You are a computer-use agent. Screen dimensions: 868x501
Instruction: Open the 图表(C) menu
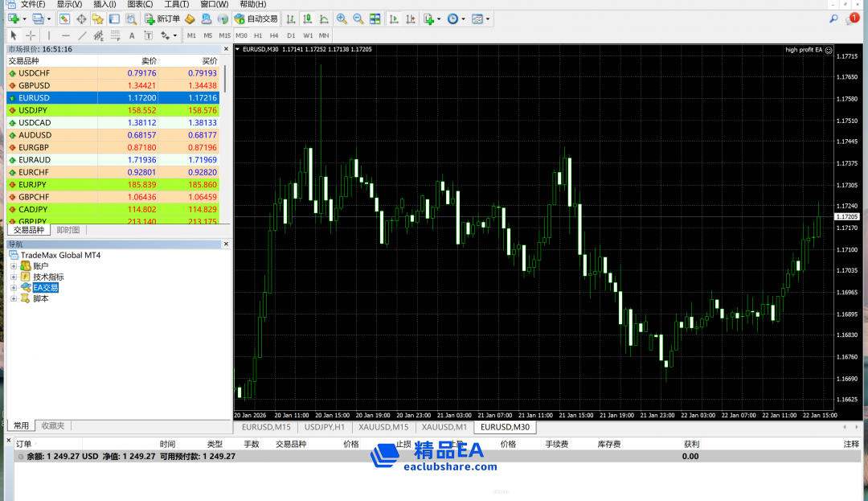pos(140,5)
